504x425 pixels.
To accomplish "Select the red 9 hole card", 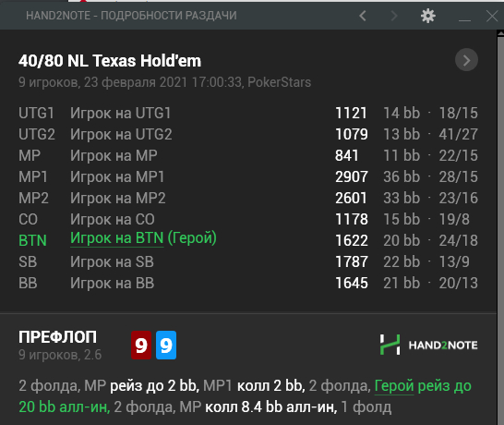I will point(141,345).
